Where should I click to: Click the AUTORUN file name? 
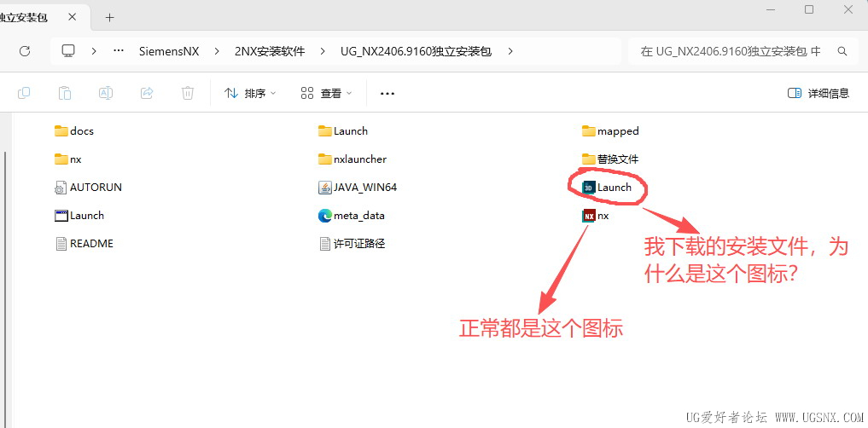tap(96, 188)
